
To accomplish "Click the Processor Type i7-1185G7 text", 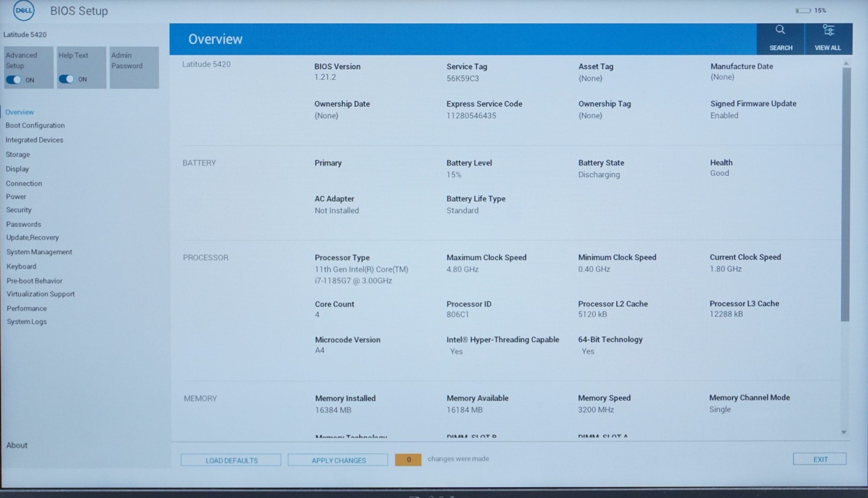I will 353,281.
